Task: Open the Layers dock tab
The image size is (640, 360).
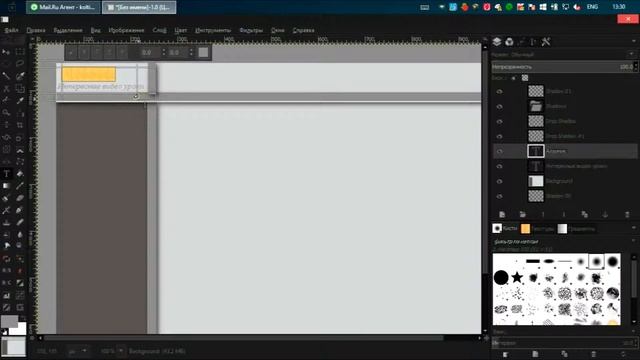Action: 497,42
